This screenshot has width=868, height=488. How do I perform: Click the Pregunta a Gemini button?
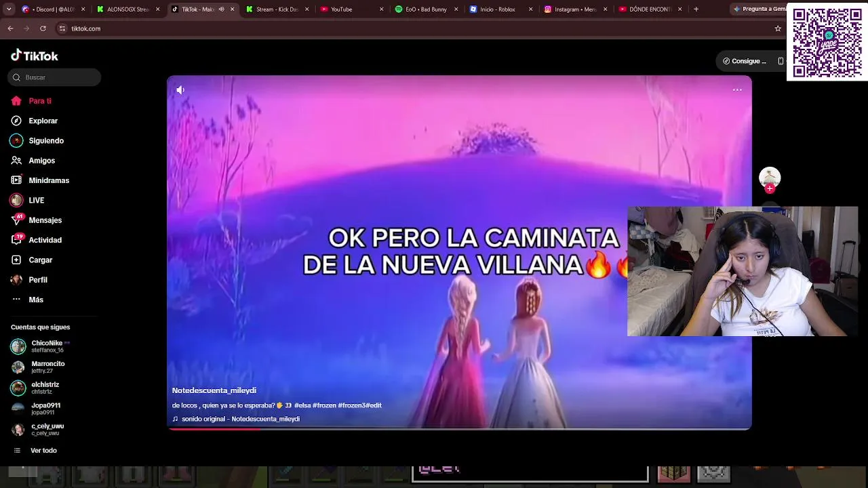pos(759,9)
